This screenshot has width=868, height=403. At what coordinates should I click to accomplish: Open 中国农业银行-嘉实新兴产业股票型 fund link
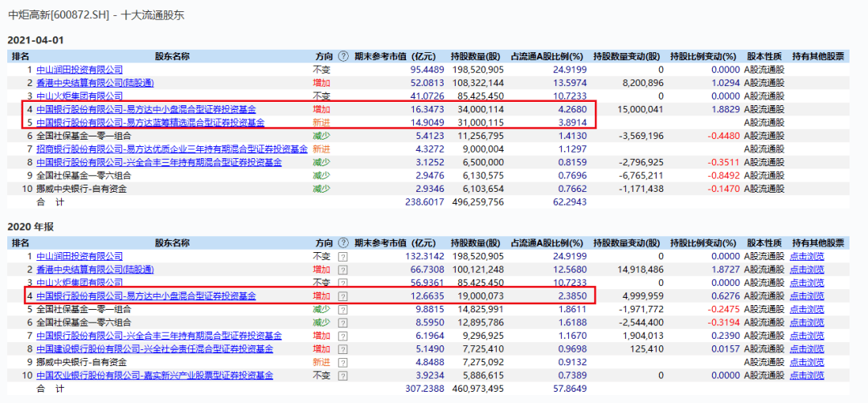click(x=154, y=376)
